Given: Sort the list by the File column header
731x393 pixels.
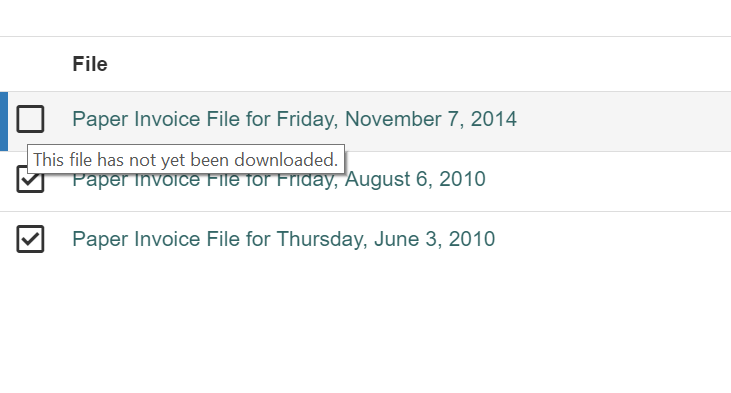Looking at the screenshot, I should 90,64.
